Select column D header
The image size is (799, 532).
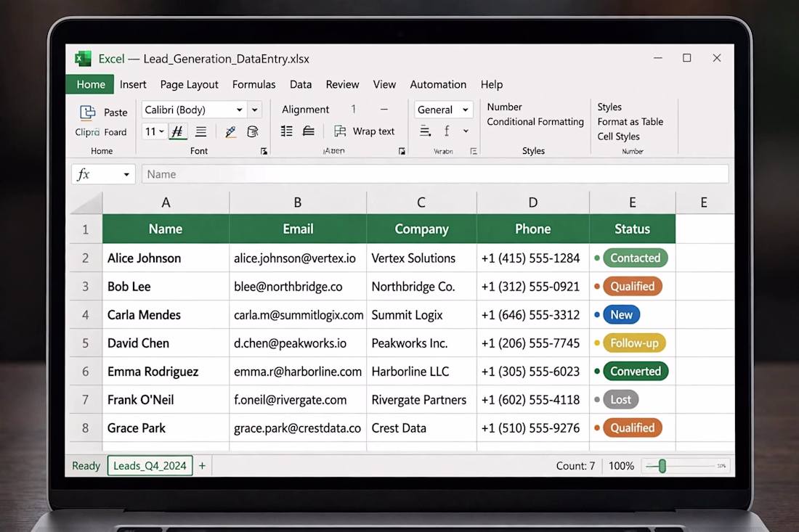[533, 202]
